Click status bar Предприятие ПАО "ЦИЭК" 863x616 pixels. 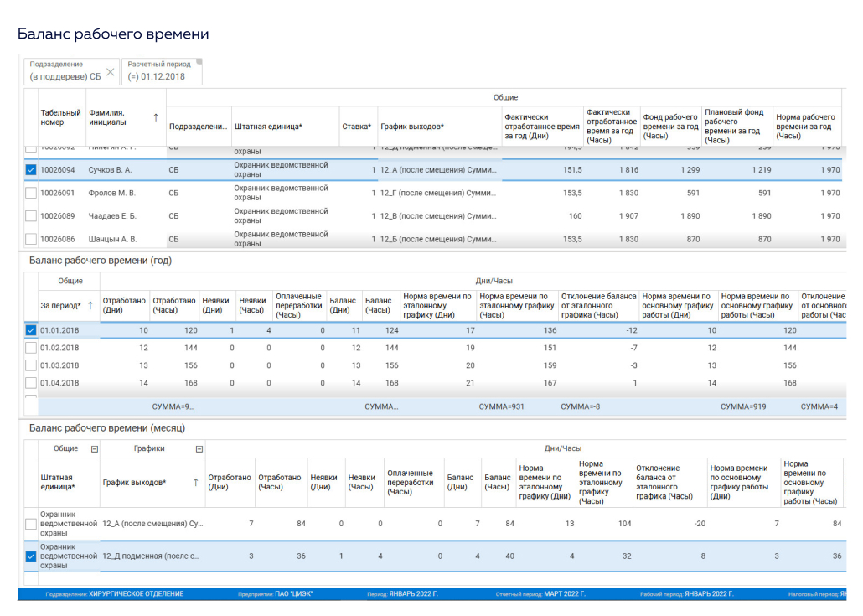pyautogui.click(x=275, y=594)
